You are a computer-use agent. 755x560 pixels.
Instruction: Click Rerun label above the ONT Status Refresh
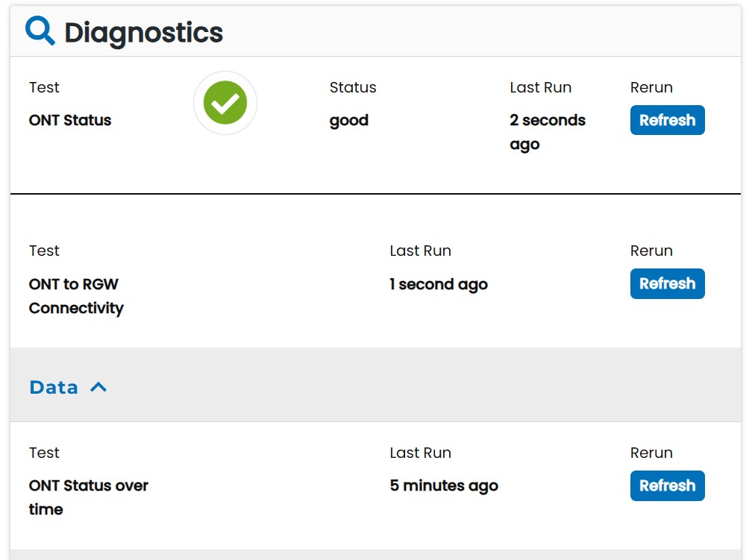(x=651, y=87)
